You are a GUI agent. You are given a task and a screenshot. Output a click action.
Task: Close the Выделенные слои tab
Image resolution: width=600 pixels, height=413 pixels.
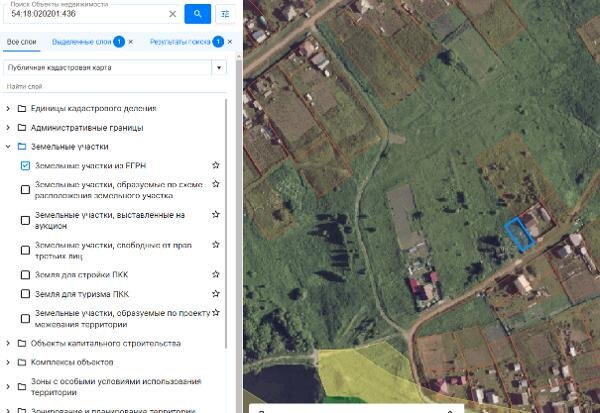pos(131,42)
